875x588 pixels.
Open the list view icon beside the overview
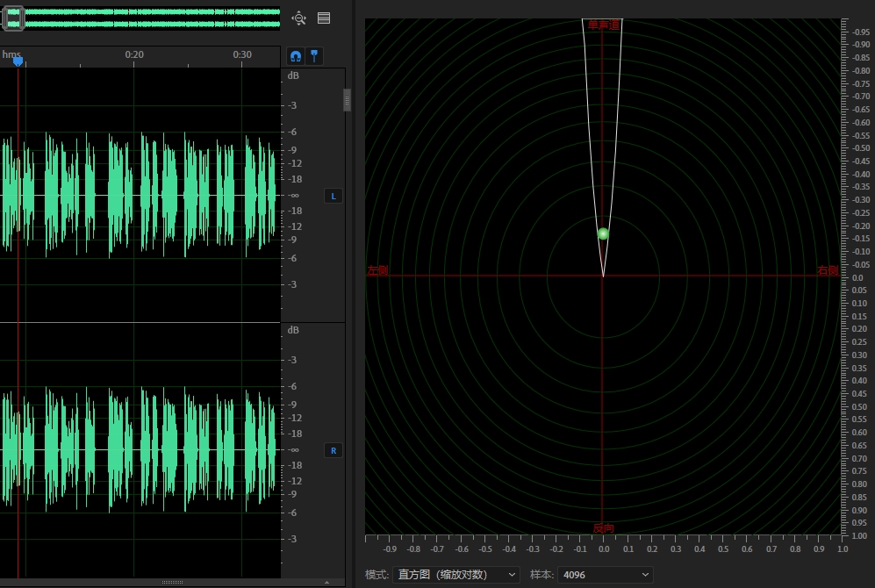pos(324,18)
